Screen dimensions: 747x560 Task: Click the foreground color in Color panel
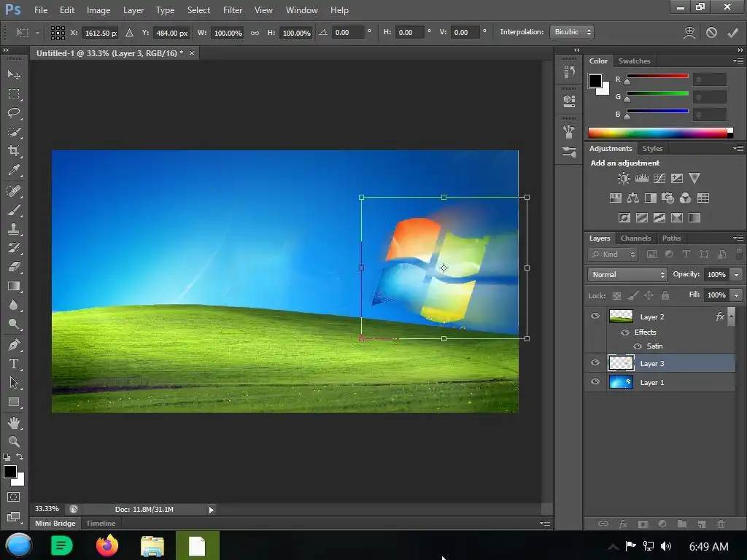(595, 81)
